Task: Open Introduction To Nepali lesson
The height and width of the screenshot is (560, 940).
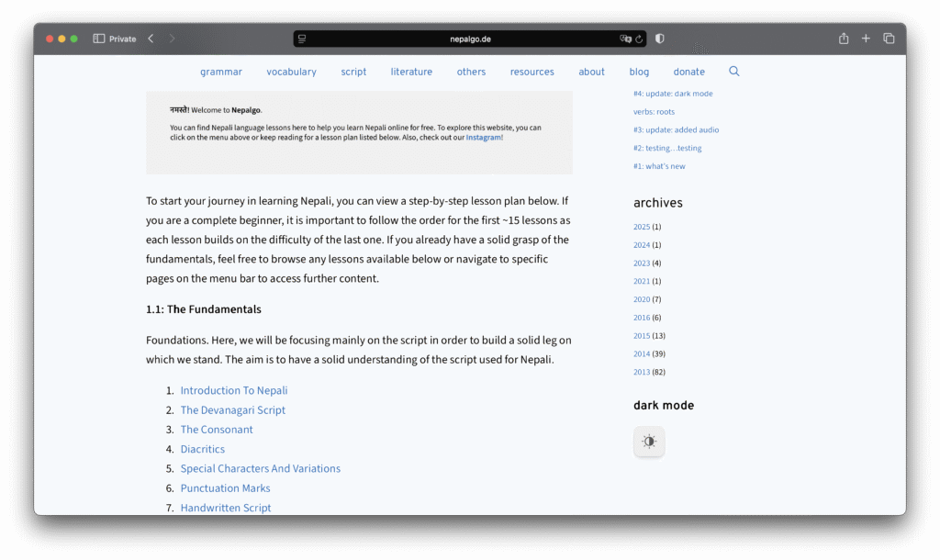Action: coord(234,390)
